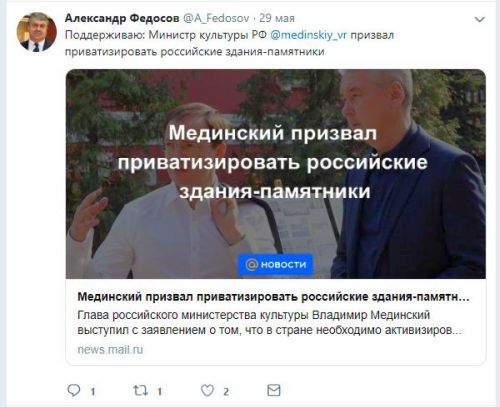500x407 pixels.
Task: Click the retweet count number 1
Action: 160,391
